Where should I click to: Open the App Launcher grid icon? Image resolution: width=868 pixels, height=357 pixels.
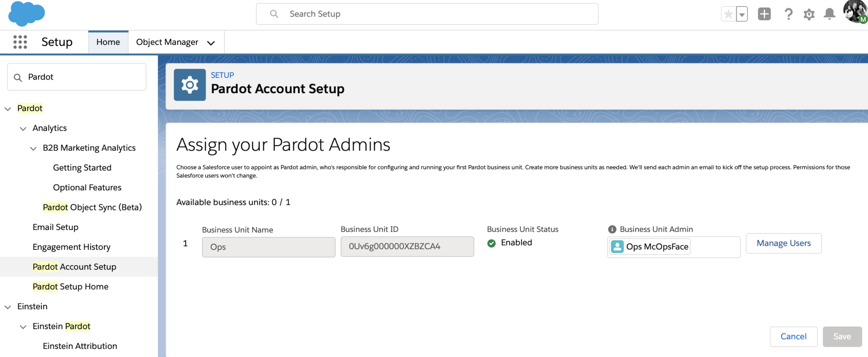point(20,42)
